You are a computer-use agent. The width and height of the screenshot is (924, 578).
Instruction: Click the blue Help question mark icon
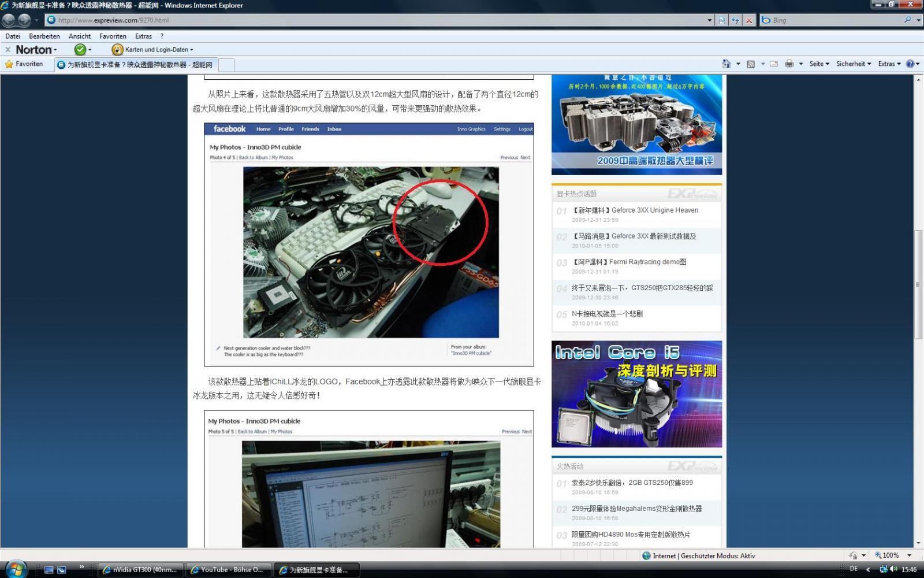tap(910, 64)
